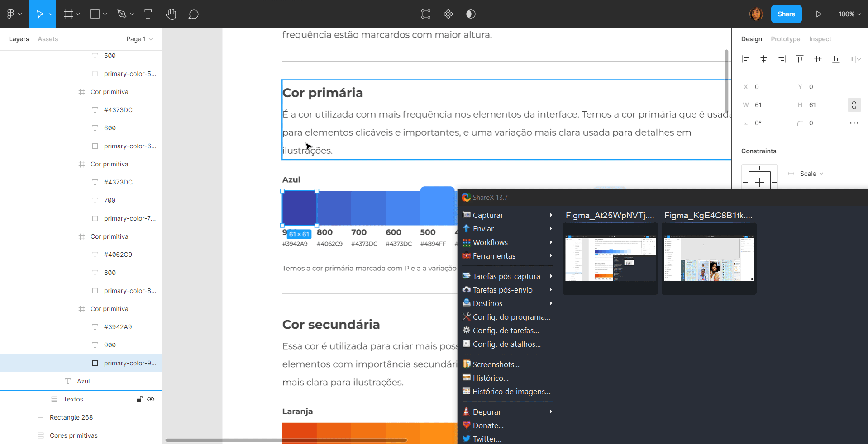Select the Text tool
This screenshot has height=444, width=868.
click(x=148, y=14)
